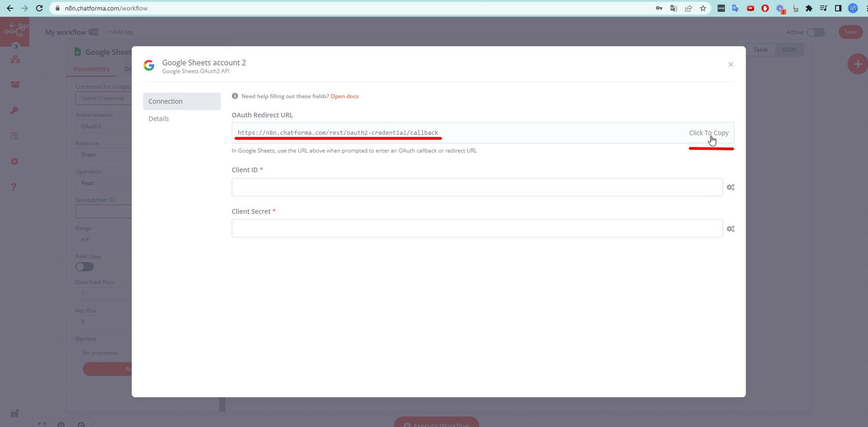Image resolution: width=868 pixels, height=427 pixels.
Task: Open media controls music list icon
Action: (x=824, y=8)
